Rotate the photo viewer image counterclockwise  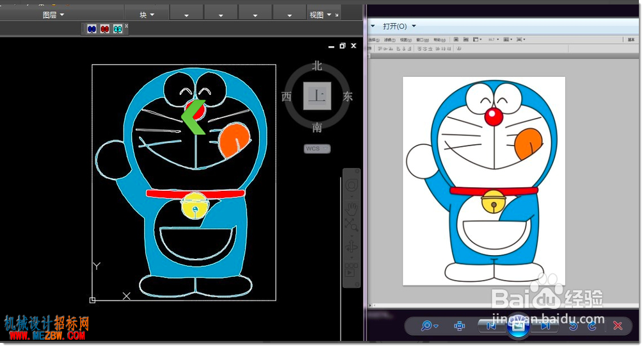pos(574,326)
